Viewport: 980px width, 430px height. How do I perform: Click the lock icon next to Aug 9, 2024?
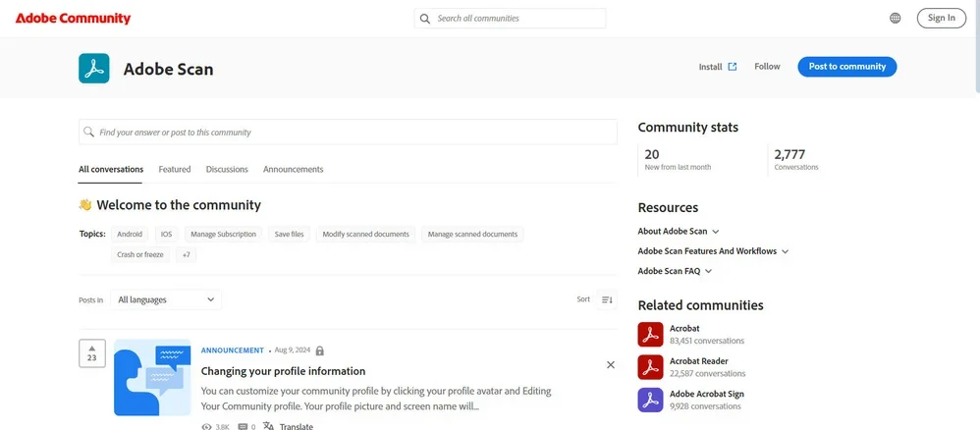tap(320, 350)
